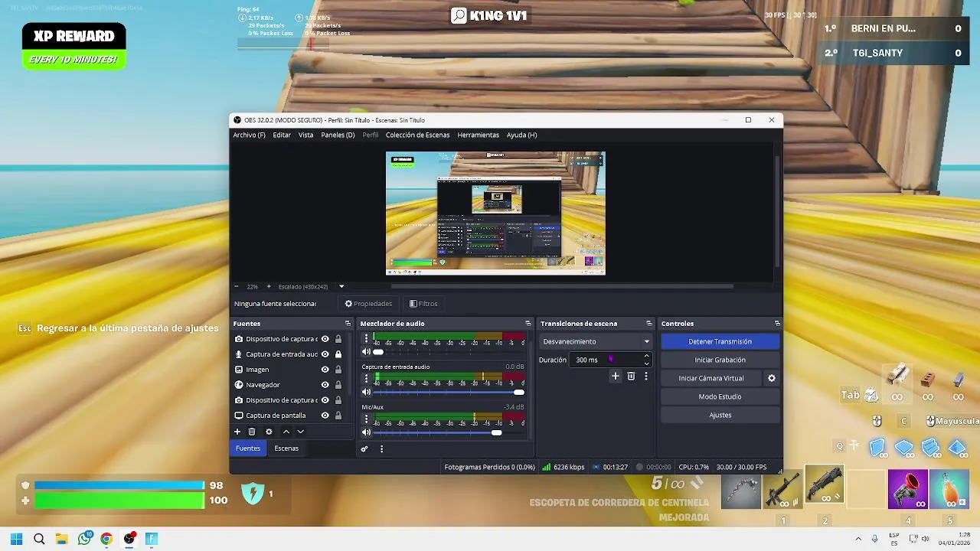Decrease Duración with the down arrow
Screen dimensions: 980x551
click(x=646, y=364)
